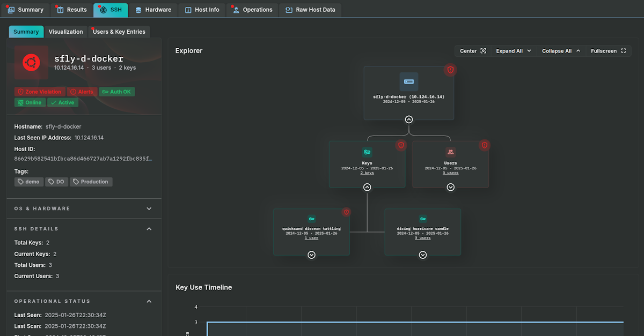Expand the Users node

pos(451,187)
